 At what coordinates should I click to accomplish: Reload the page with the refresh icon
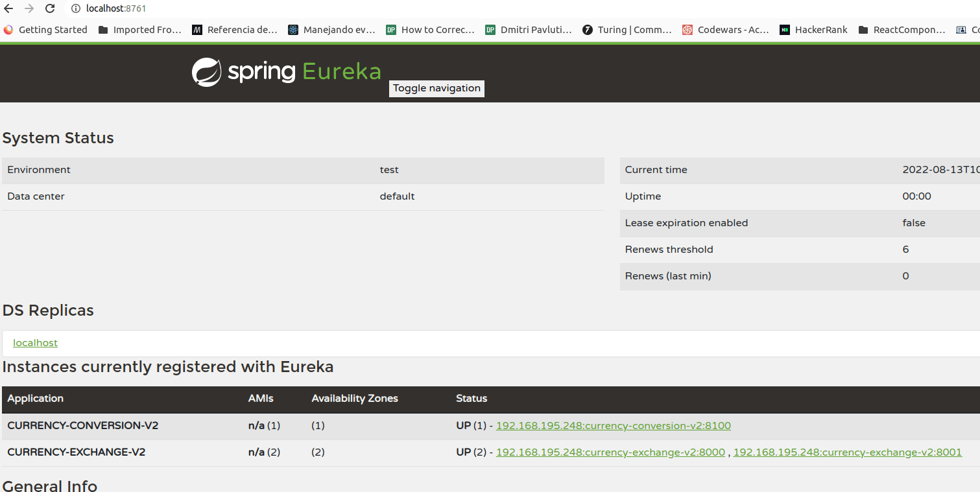click(x=50, y=8)
